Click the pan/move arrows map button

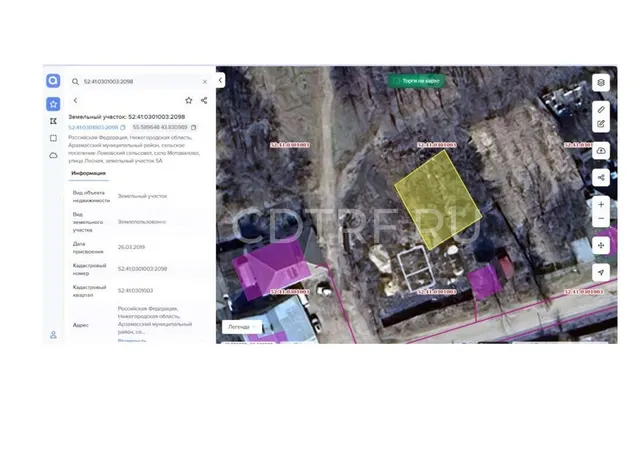coord(601,245)
